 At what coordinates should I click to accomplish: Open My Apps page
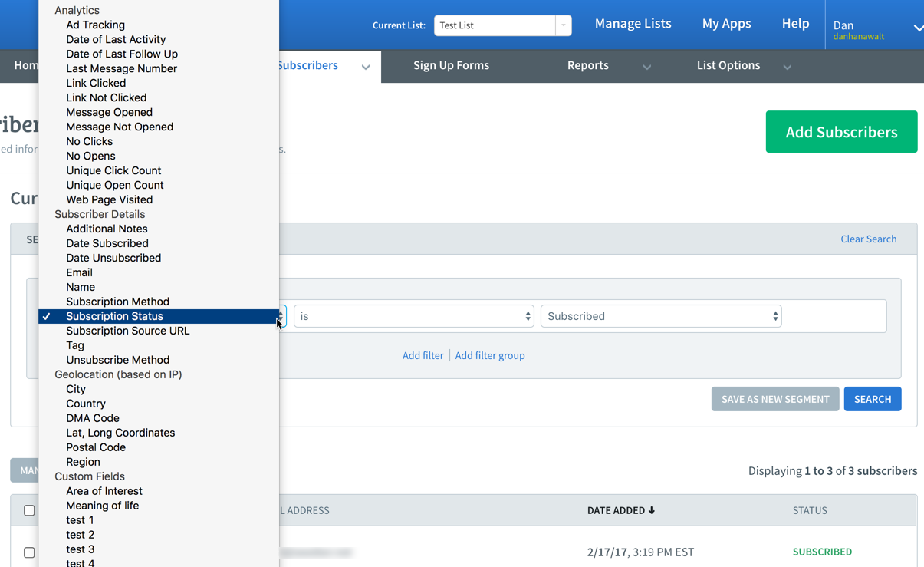(x=727, y=24)
